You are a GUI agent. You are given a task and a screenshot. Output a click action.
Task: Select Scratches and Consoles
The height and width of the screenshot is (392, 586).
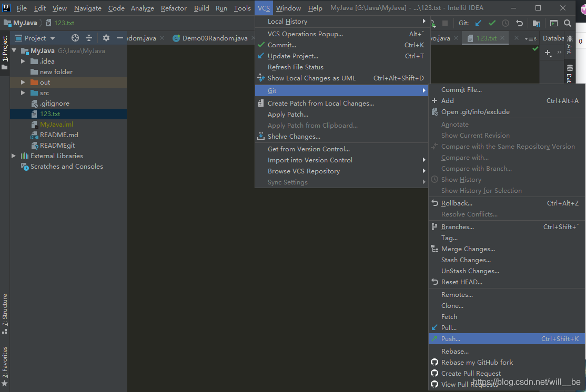(66, 166)
